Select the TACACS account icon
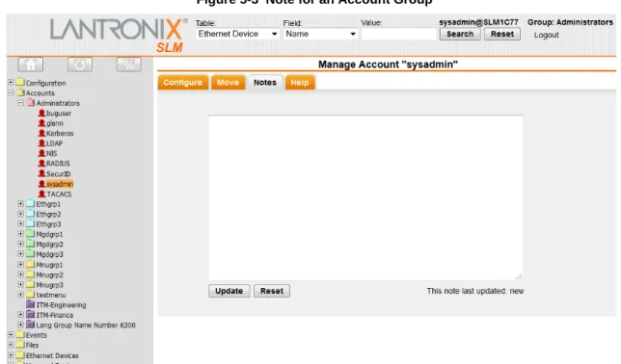The height and width of the screenshot is (364, 621). pyautogui.click(x=41, y=194)
